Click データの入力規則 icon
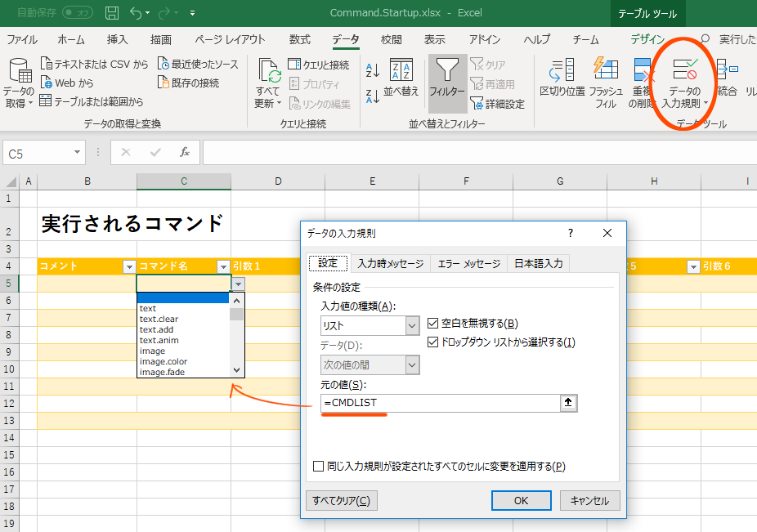This screenshot has width=757, height=532. [685, 69]
